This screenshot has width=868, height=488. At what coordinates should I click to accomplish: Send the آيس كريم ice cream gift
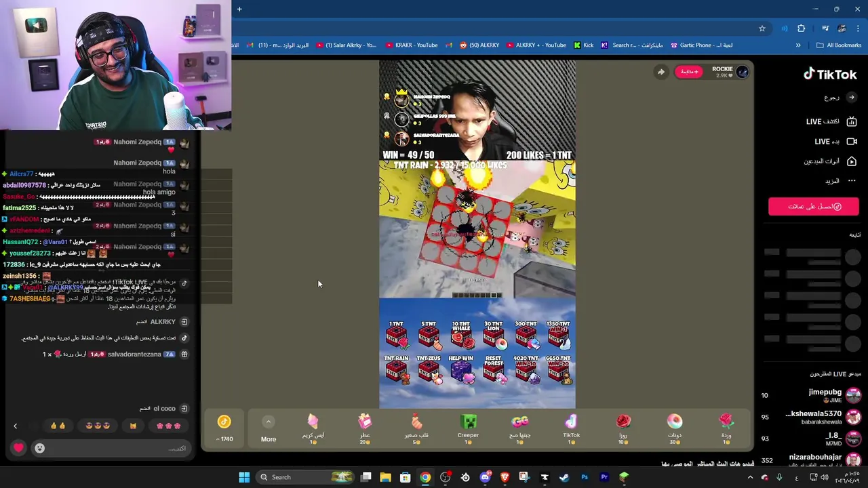pyautogui.click(x=313, y=429)
